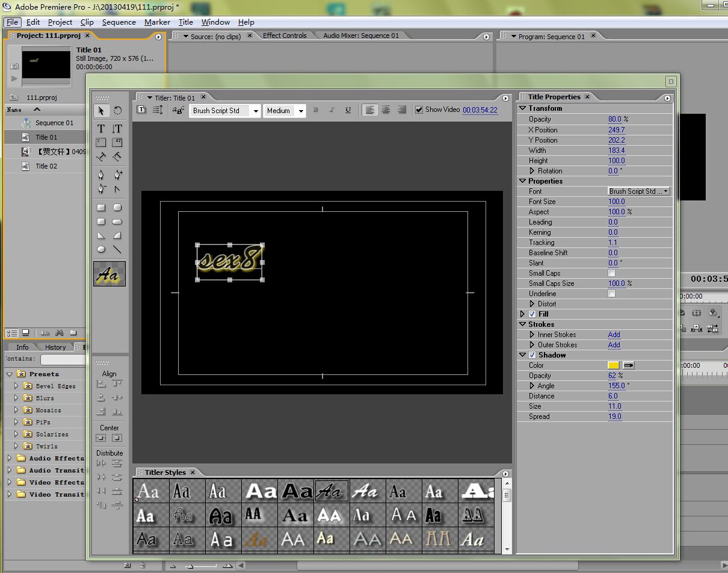Screen dimensions: 728x573
Task: Select the Pen tool
Action: [101, 175]
